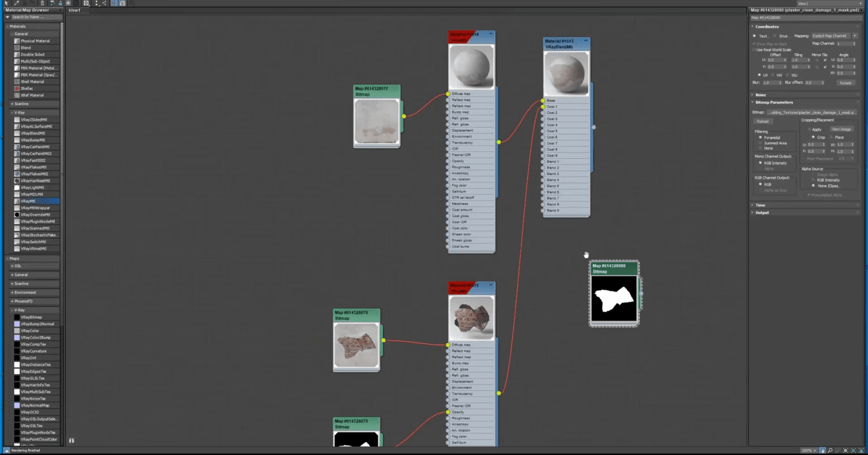Click the Shellac material icon
The width and height of the screenshot is (868, 455).
(17, 88)
